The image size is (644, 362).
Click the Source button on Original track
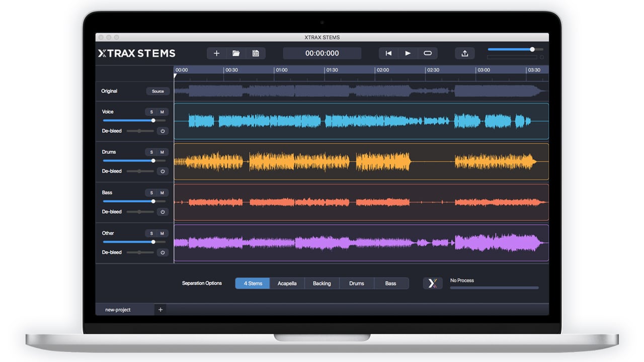[x=158, y=91]
